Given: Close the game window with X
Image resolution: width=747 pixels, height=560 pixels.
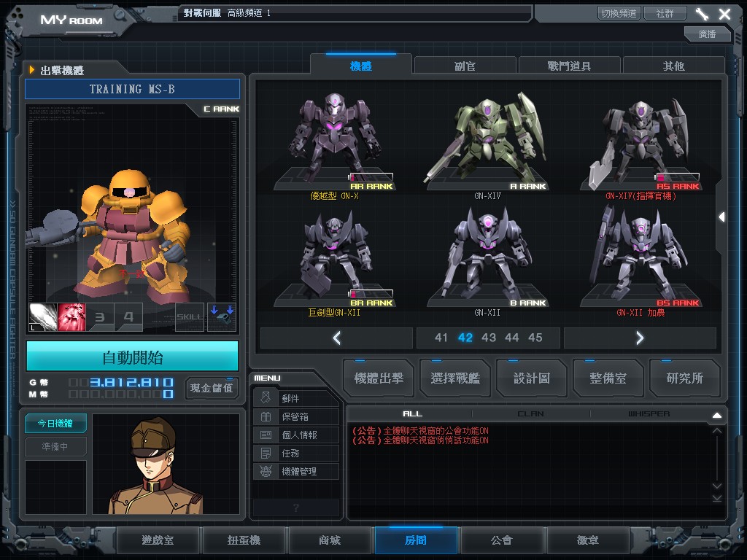Looking at the screenshot, I should (724, 14).
